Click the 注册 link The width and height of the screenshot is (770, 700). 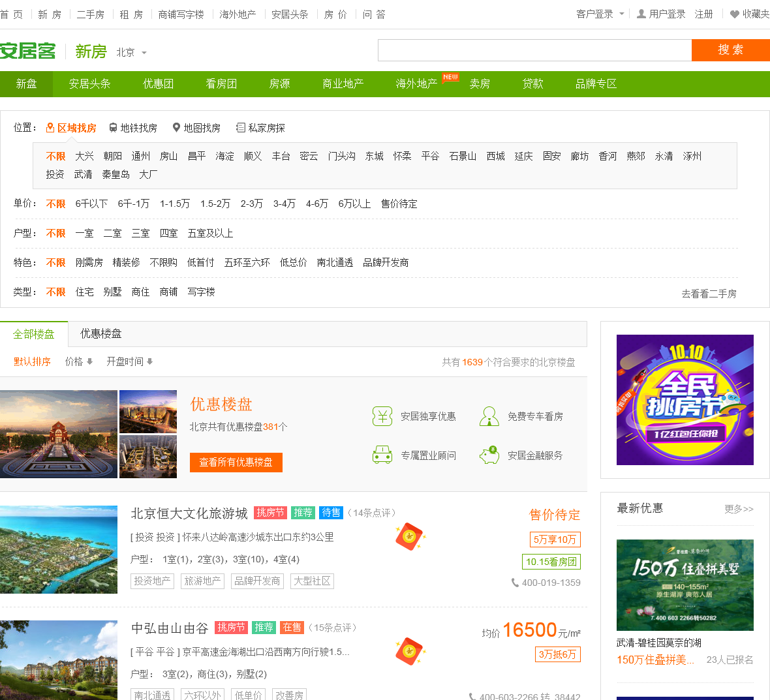point(703,14)
